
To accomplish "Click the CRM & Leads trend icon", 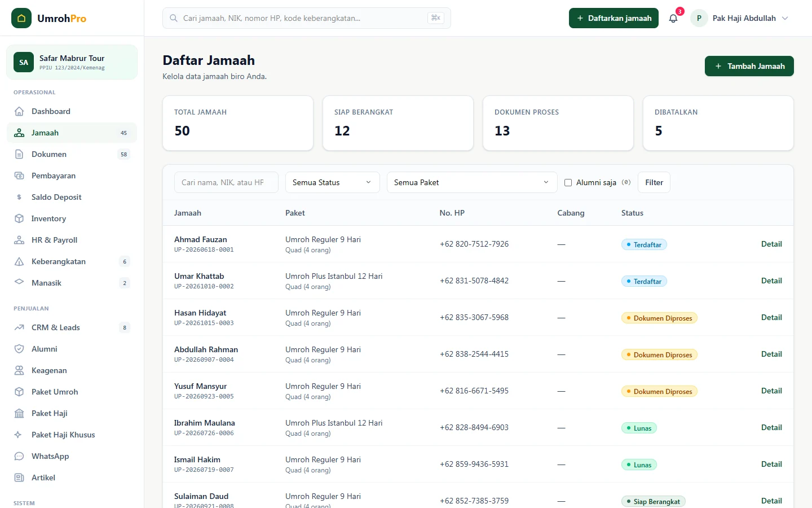I will pos(19,327).
